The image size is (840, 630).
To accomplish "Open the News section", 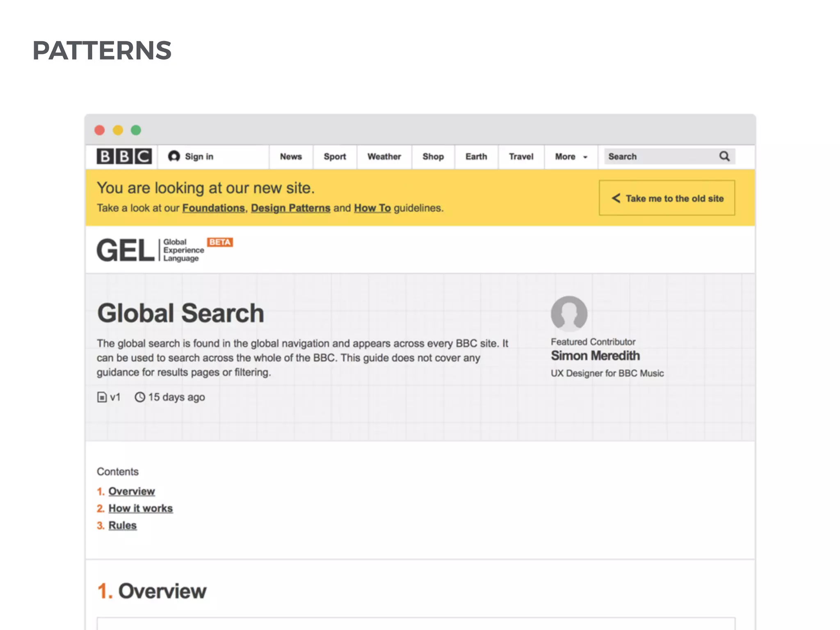I will click(x=291, y=157).
